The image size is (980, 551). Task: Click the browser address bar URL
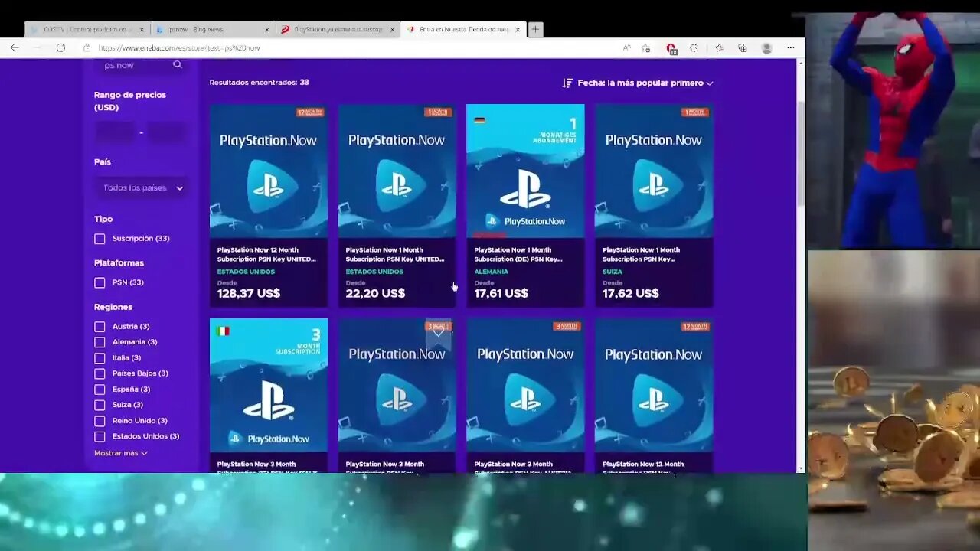pyautogui.click(x=179, y=47)
